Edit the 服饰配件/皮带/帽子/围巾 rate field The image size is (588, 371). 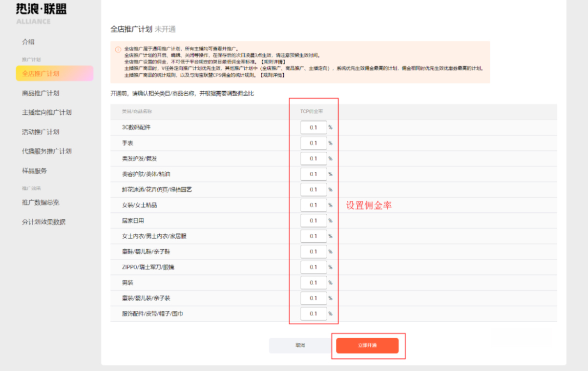click(x=313, y=313)
